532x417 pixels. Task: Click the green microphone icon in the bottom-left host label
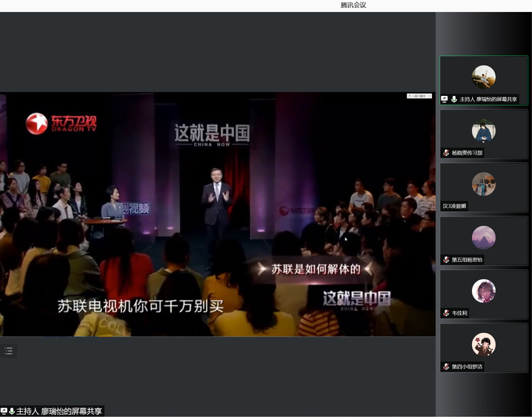point(11,411)
